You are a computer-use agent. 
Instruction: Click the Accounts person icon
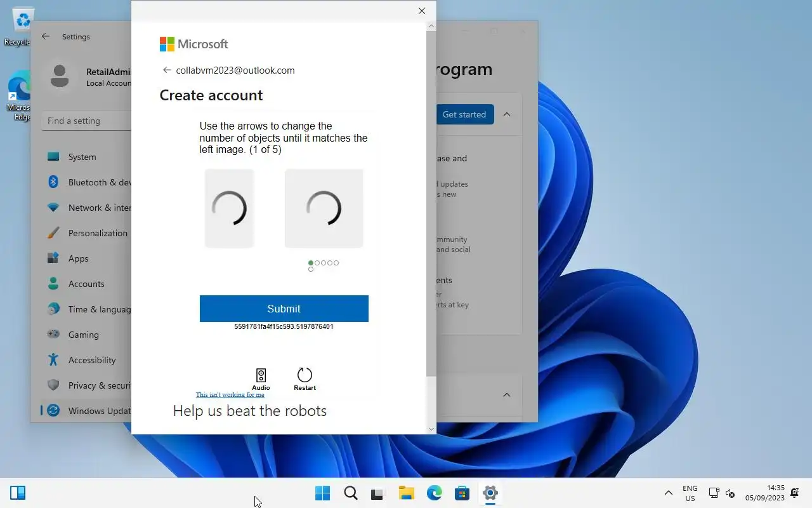point(53,284)
